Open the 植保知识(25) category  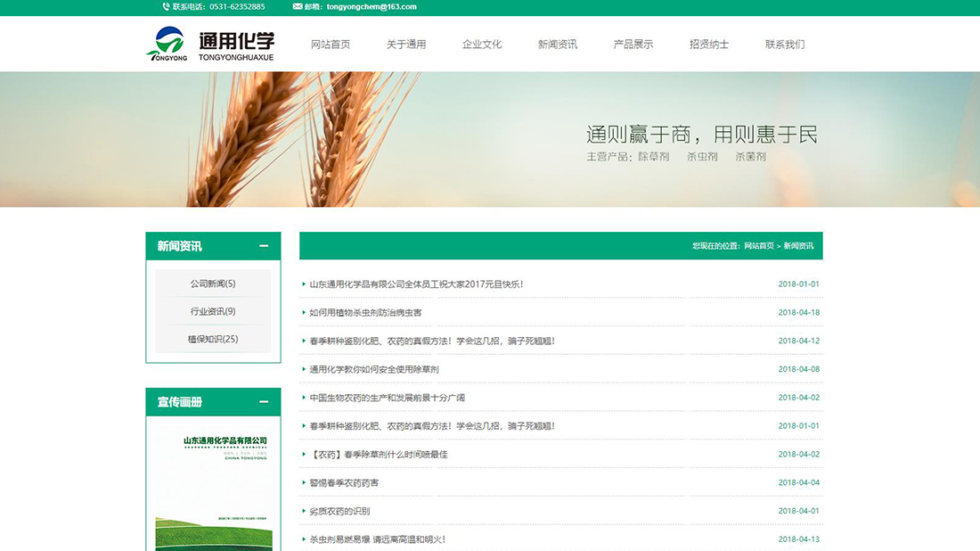click(x=213, y=340)
